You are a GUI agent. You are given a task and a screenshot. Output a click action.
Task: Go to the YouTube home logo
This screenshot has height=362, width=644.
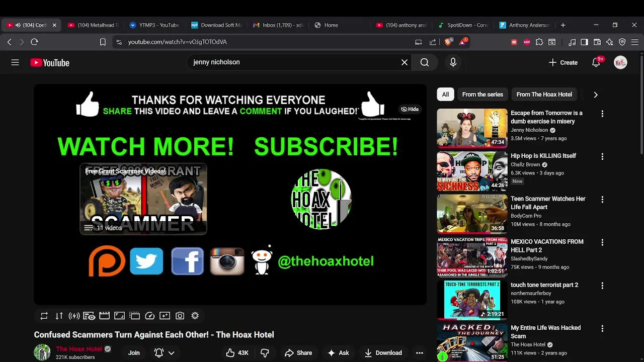tap(49, 62)
